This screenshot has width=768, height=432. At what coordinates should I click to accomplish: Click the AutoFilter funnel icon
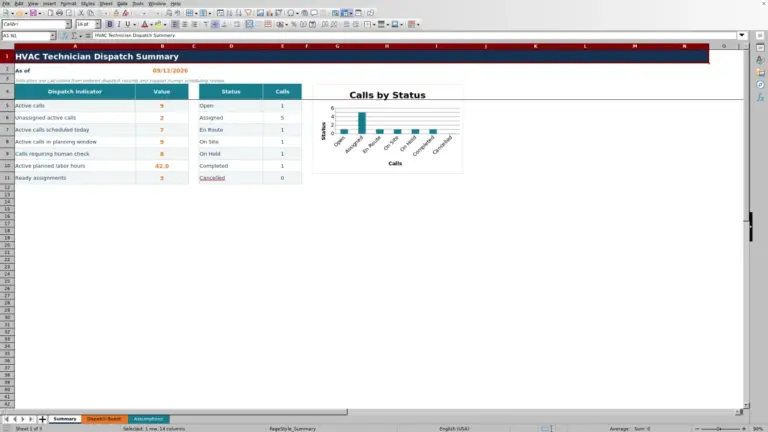(248, 13)
